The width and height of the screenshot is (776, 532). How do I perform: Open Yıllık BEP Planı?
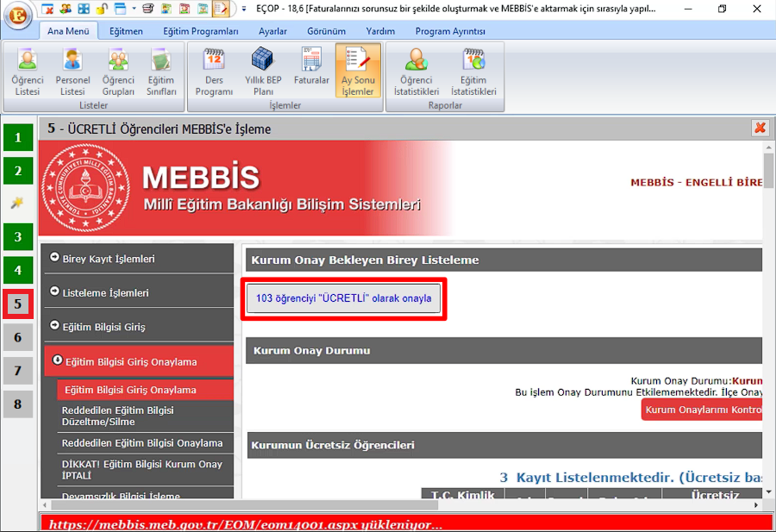pyautogui.click(x=263, y=72)
